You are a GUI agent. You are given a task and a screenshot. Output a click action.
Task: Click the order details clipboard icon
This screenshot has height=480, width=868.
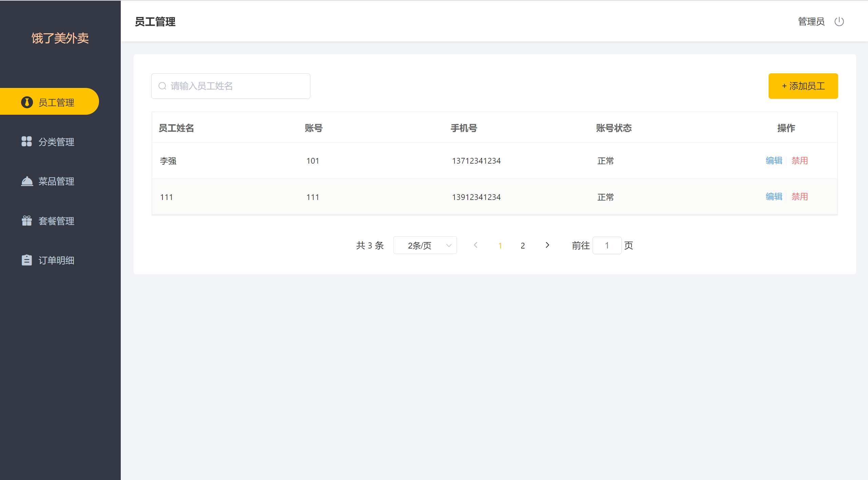point(27,260)
